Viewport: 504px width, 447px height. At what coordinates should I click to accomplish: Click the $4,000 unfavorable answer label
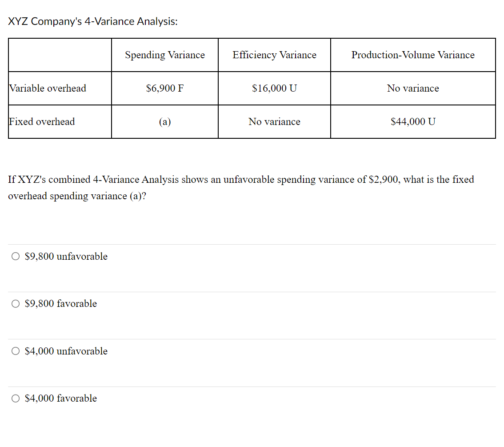point(66,351)
